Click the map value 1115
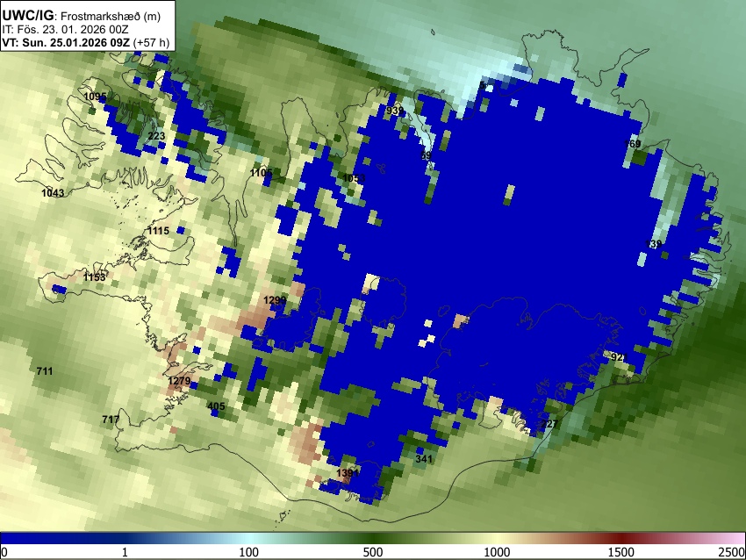Viewport: 746px width, 560px height. [159, 231]
